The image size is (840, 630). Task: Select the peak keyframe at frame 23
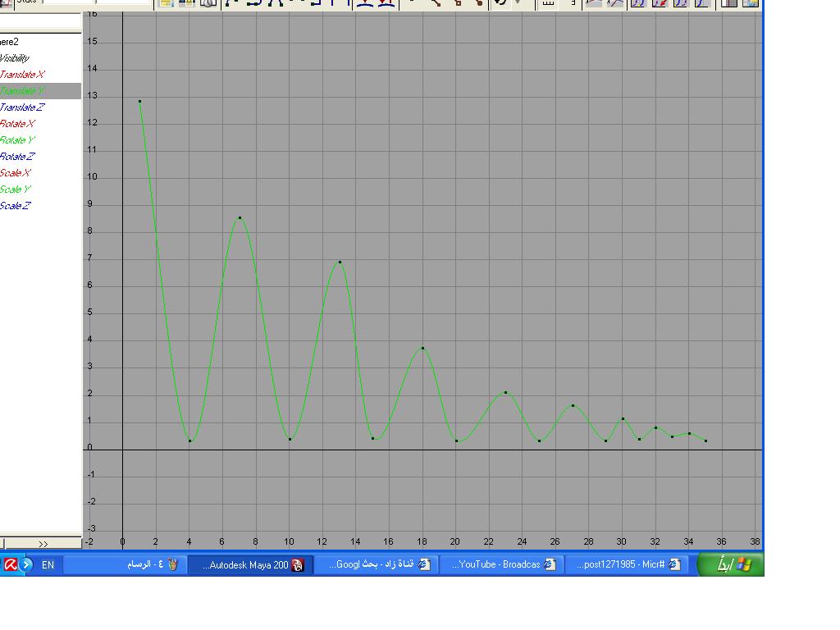coord(505,393)
